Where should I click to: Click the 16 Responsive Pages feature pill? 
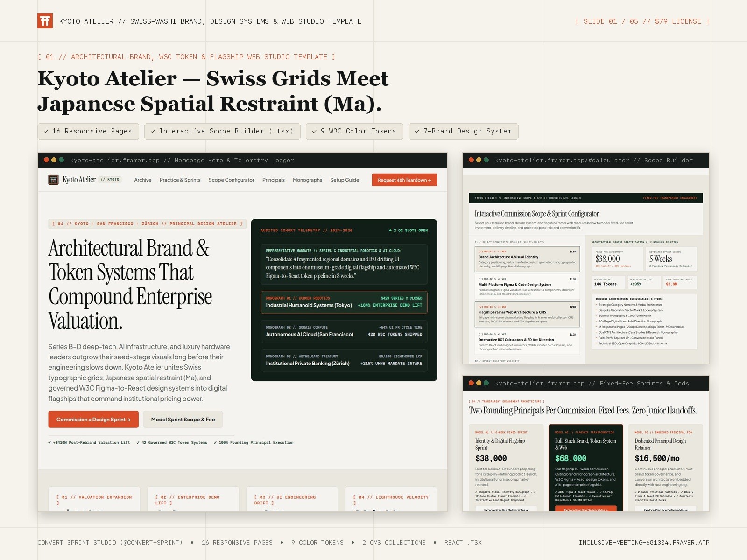pyautogui.click(x=88, y=131)
